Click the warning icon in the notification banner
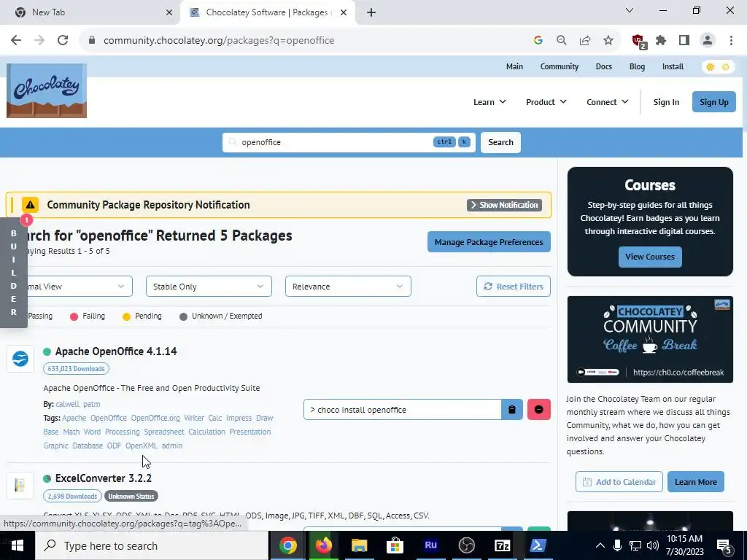Viewport: 747px width, 560px height. [x=30, y=205]
